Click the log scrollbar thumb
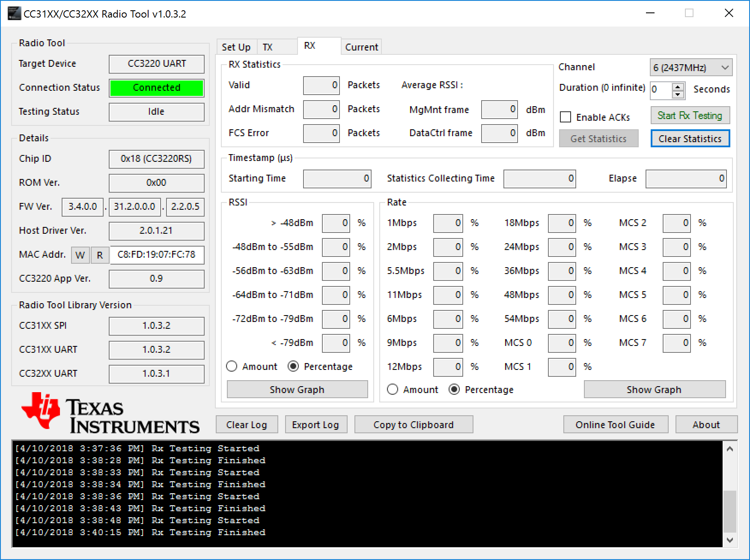The height and width of the screenshot is (560, 750). point(730,511)
